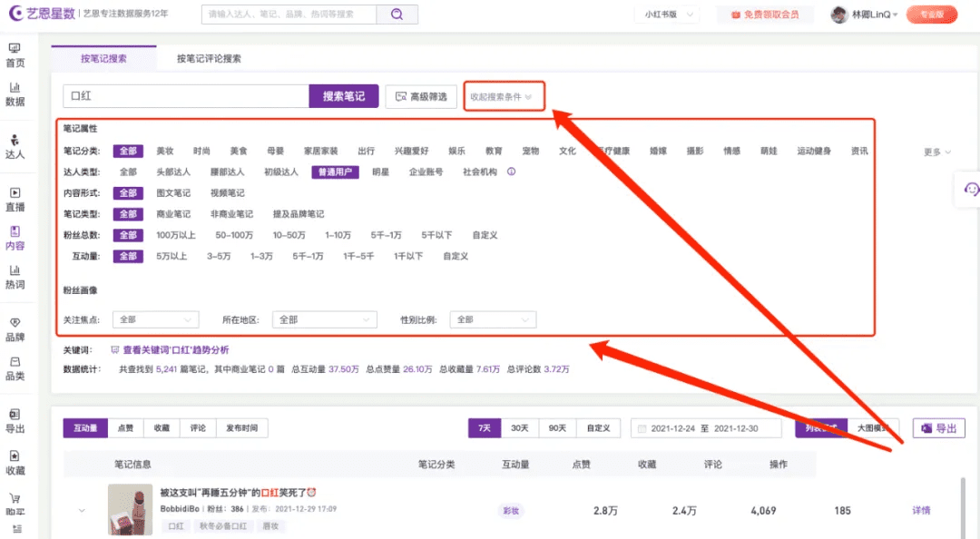
Task: Click the 艺恩星数 logo
Action: tap(43, 13)
